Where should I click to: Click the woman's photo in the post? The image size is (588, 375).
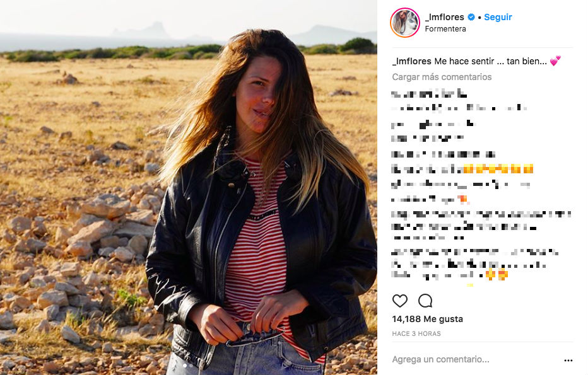[x=189, y=187]
